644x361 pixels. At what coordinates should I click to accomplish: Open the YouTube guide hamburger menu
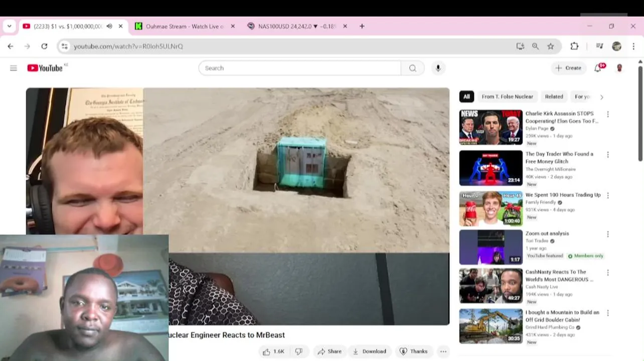tap(14, 68)
